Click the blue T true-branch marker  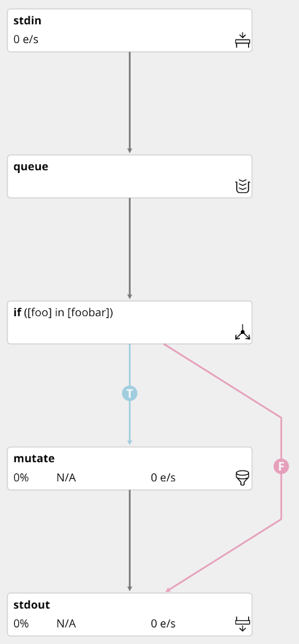(130, 394)
